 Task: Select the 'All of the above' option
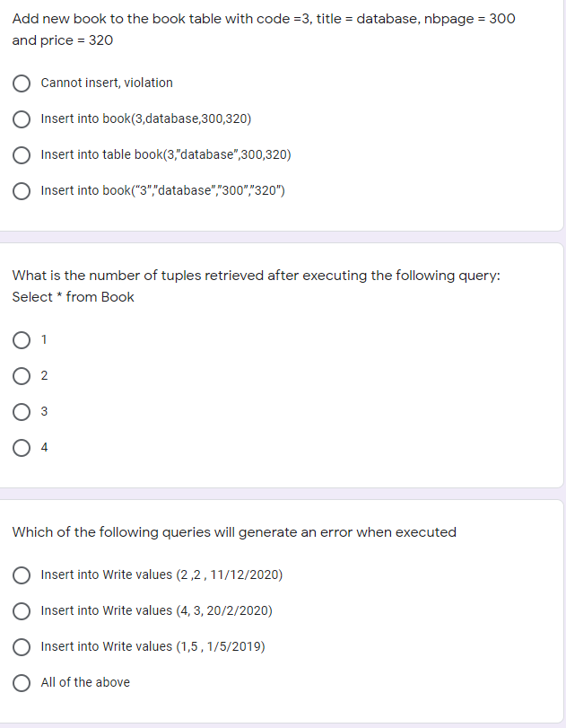click(x=22, y=683)
